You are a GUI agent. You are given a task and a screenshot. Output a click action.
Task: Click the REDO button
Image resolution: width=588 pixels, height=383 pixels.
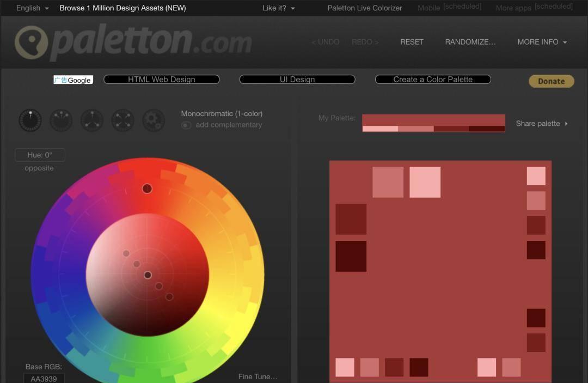coord(365,42)
